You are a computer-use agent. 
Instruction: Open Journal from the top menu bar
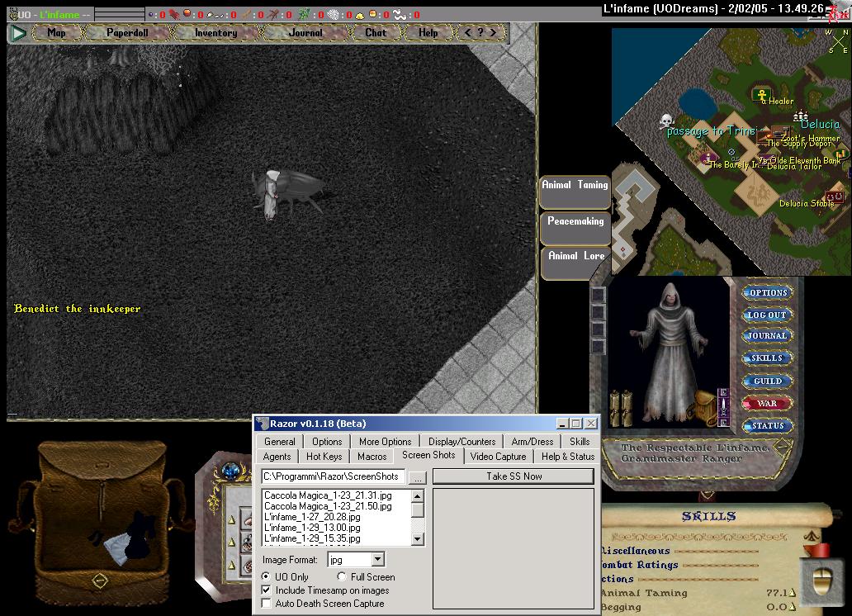coord(305,33)
